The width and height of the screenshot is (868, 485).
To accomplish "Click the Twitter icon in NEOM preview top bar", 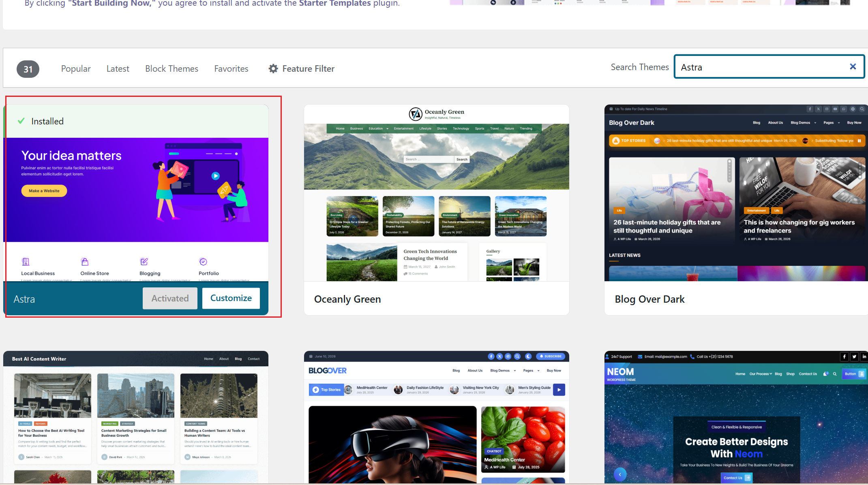I will [854, 357].
